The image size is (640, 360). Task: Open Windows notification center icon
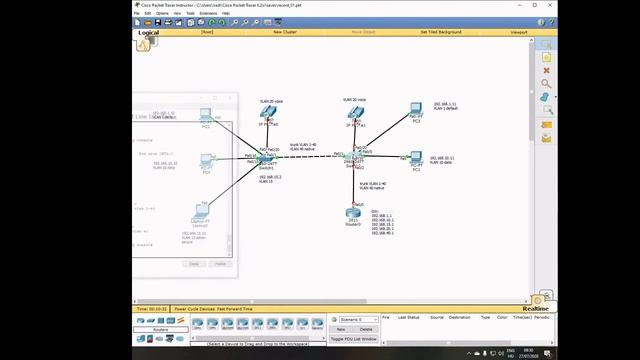547,353
